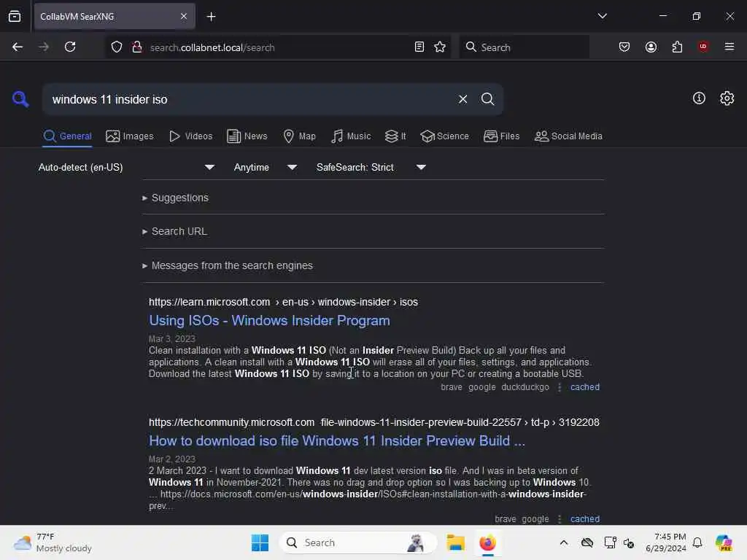Open the SearXNG about info icon
This screenshot has height=560, width=747.
[699, 98]
